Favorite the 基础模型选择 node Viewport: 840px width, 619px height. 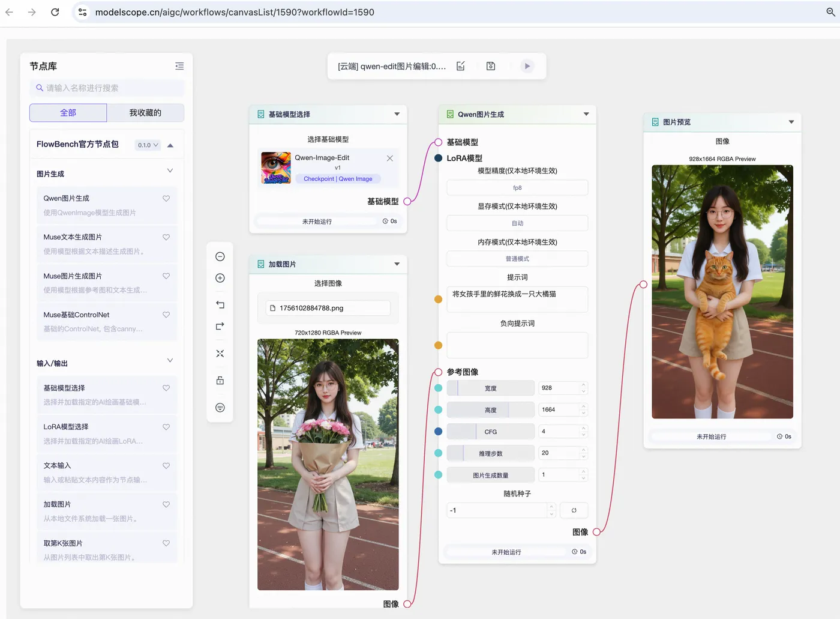tap(166, 388)
